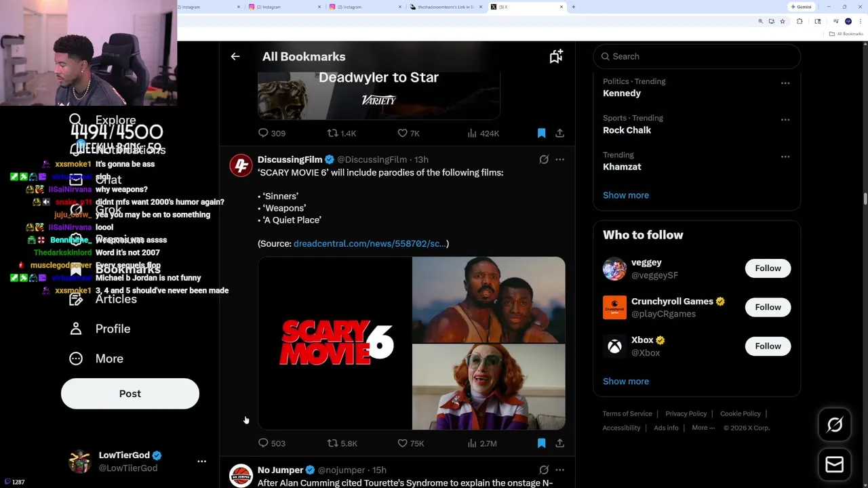The image size is (868, 488).
Task: Open the Chrome zoom magnifier icon in the address bar
Action: pyautogui.click(x=760, y=22)
